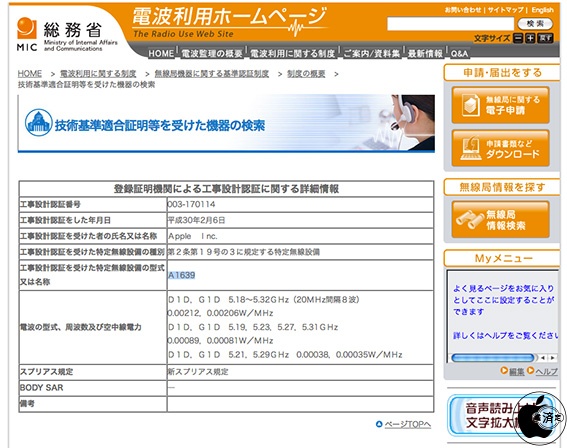Screen dimensions: 567x448
Task: Click the 編集 icon in My menu
Action: point(504,370)
